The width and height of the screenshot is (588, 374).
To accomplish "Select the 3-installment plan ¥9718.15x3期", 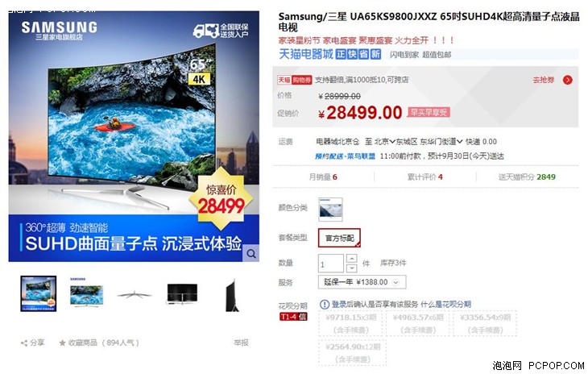I will pos(350,323).
